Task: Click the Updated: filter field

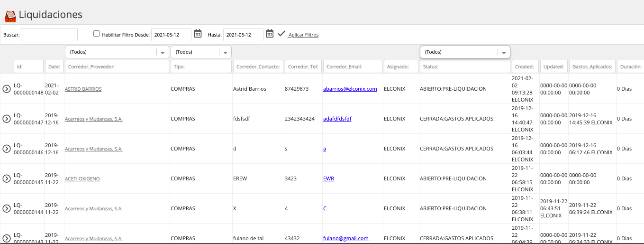Action: coord(553,67)
